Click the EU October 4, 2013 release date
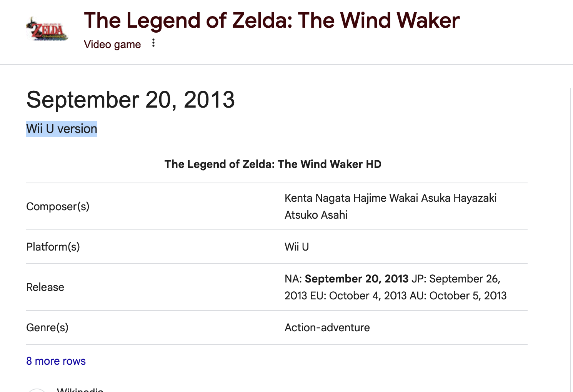The width and height of the screenshot is (573, 392). (x=355, y=296)
